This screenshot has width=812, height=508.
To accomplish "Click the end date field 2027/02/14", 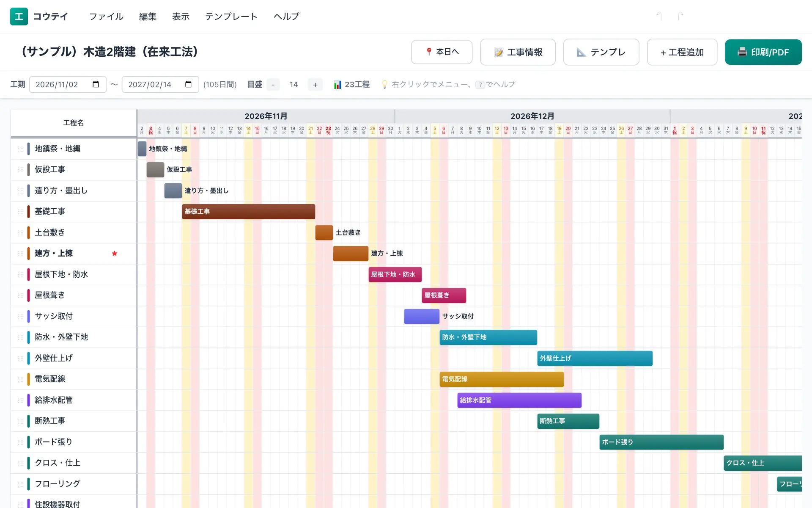I will pos(160,85).
